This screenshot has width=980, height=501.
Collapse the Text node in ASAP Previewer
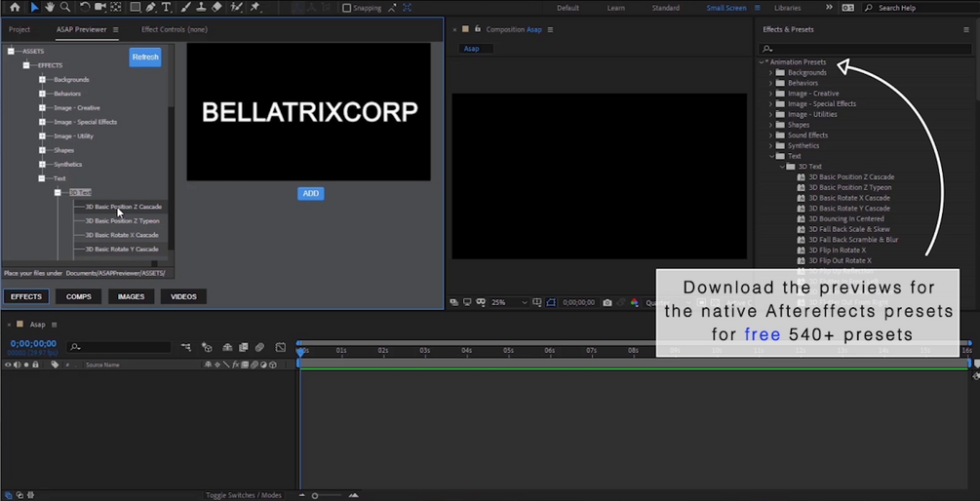coord(42,178)
